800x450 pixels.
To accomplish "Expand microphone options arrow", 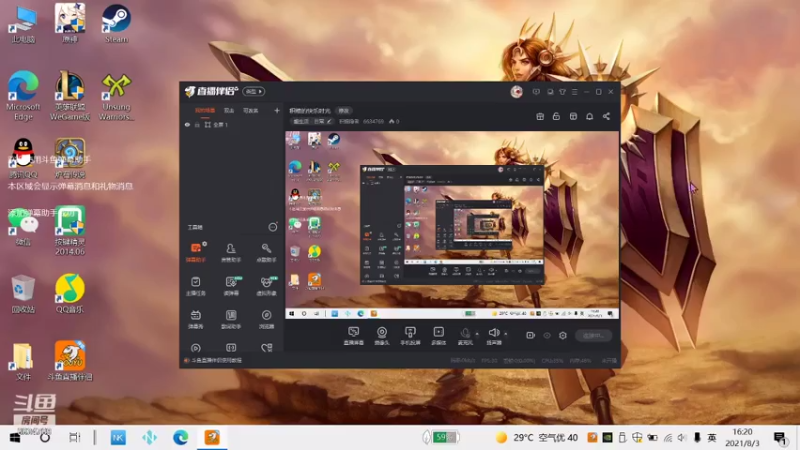I will pyautogui.click(x=477, y=334).
